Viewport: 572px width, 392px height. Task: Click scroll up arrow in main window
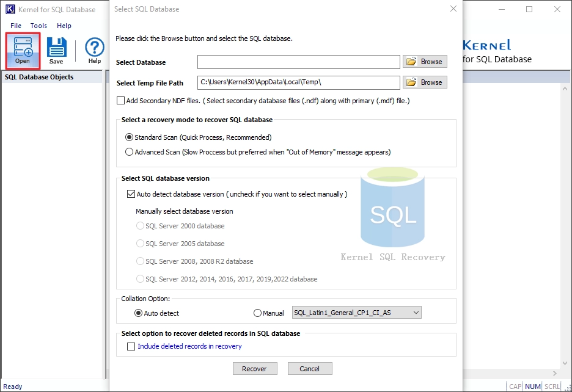[x=565, y=89]
